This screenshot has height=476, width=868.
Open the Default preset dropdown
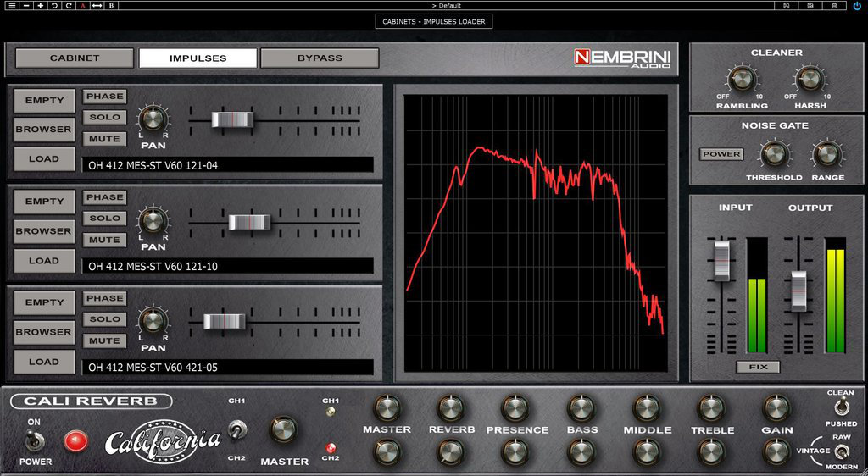(x=446, y=6)
